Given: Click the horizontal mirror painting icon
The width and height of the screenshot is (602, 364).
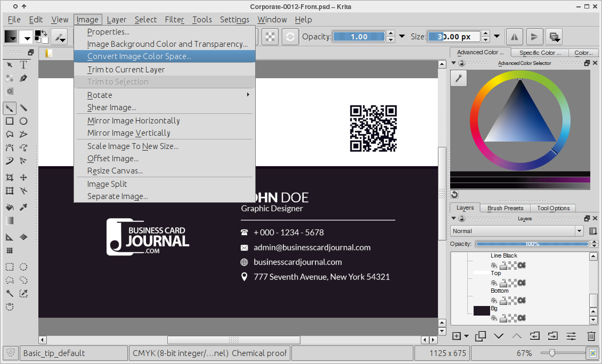Looking at the screenshot, I should point(514,37).
